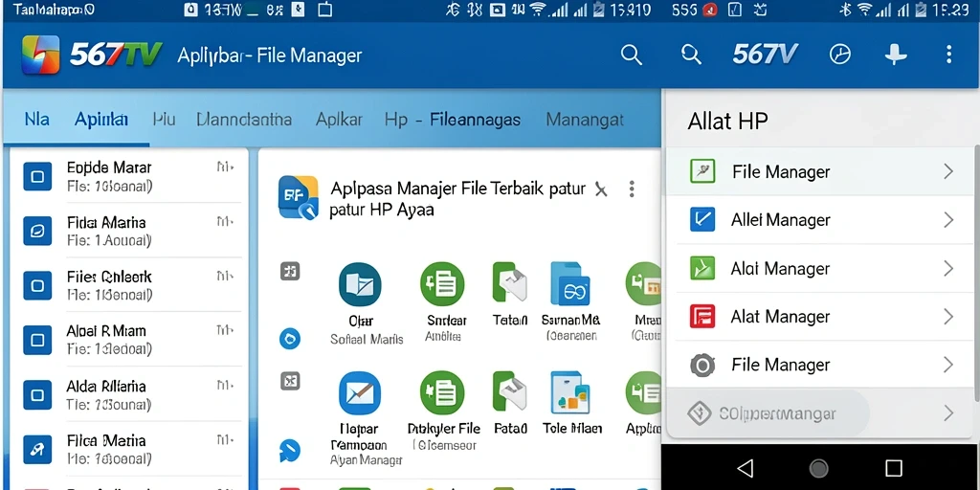The width and height of the screenshot is (980, 490).
Task: Click the square icon left of Ojar row
Action: (x=290, y=271)
